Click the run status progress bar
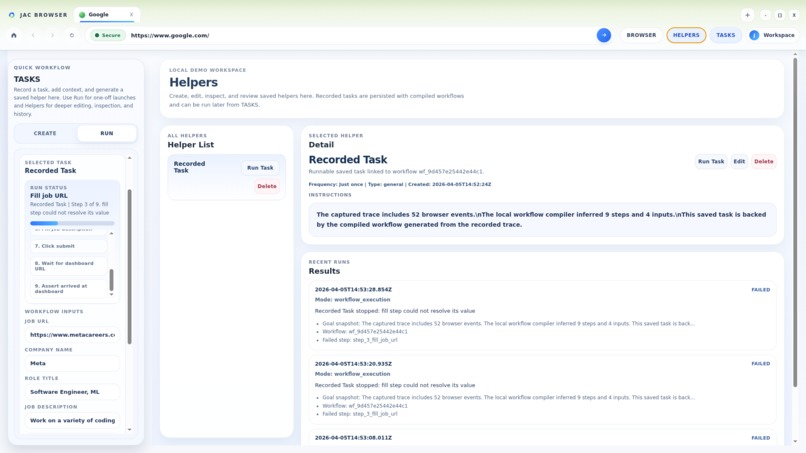The width and height of the screenshot is (806, 453). (x=72, y=223)
